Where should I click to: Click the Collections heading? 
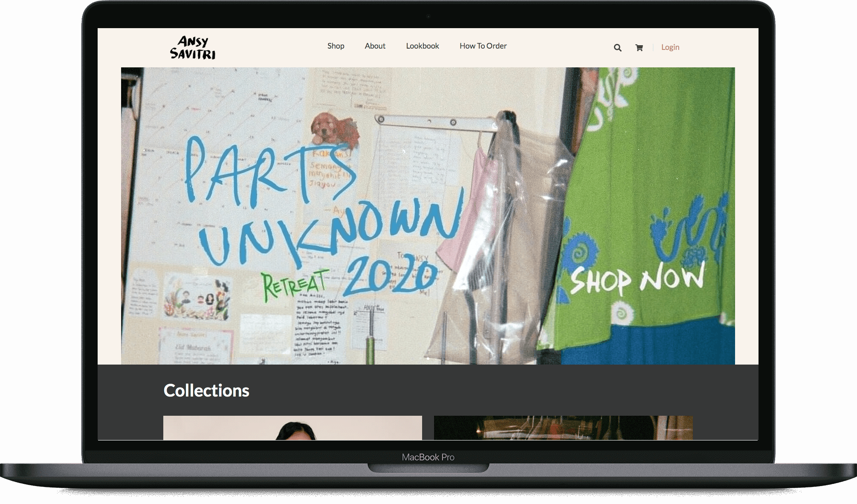[x=206, y=391]
